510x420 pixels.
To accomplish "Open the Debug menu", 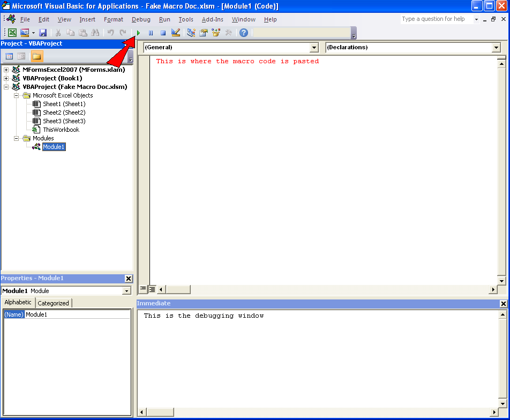I will (x=140, y=19).
